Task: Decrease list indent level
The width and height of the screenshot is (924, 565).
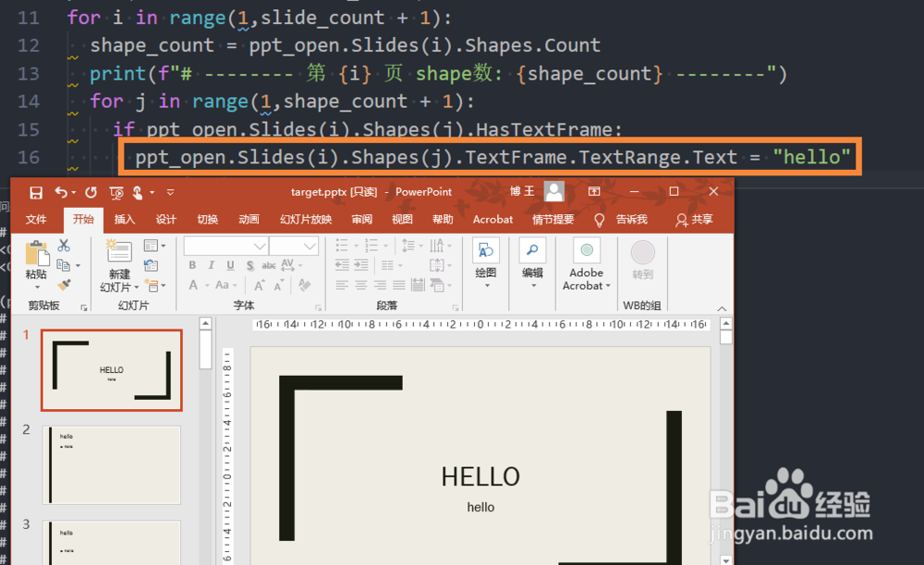Action: pos(343,266)
